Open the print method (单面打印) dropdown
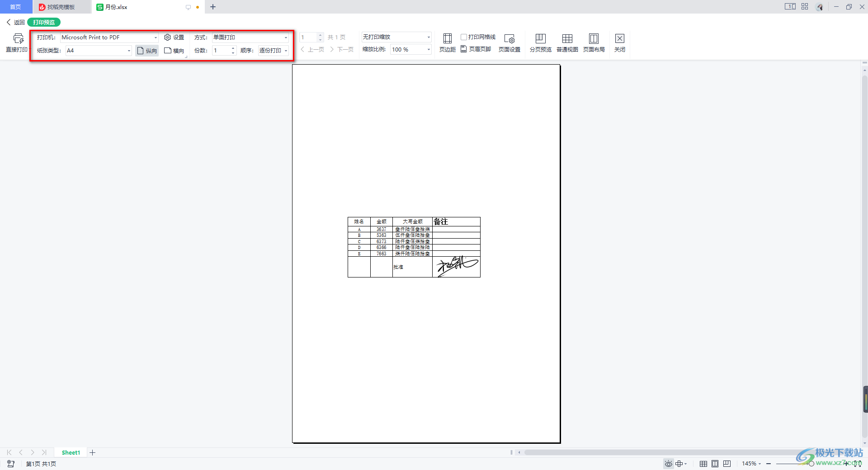This screenshot has width=868, height=470. [x=250, y=38]
